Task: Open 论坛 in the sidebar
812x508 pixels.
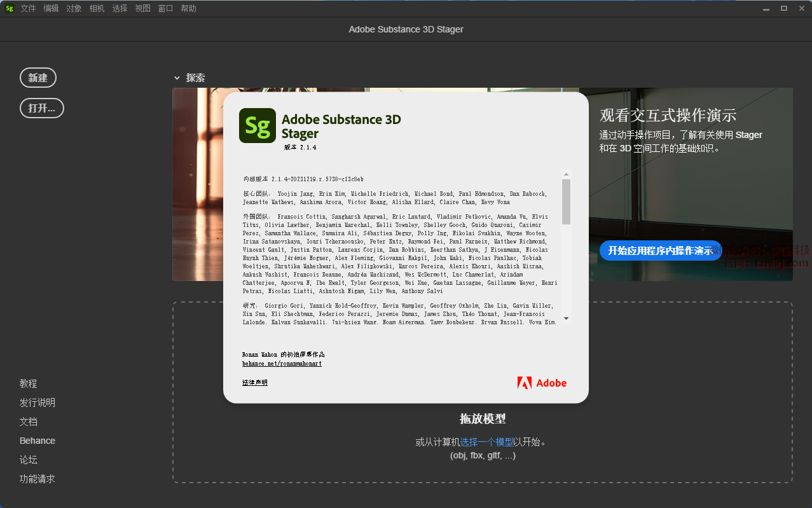Action: pos(28,460)
